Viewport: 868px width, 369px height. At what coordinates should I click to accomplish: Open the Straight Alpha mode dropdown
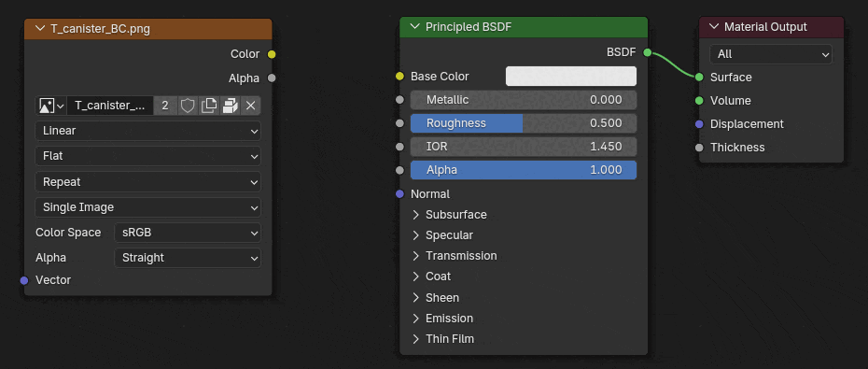188,258
